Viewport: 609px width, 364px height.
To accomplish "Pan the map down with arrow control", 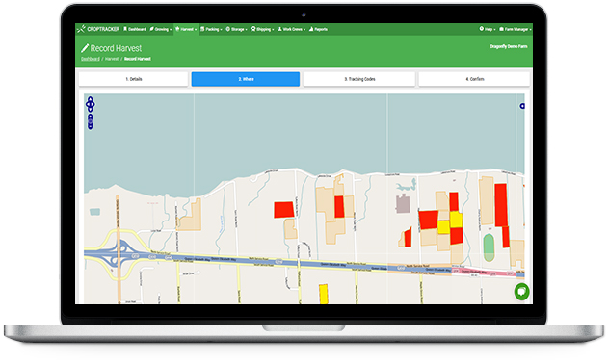I will [91, 110].
